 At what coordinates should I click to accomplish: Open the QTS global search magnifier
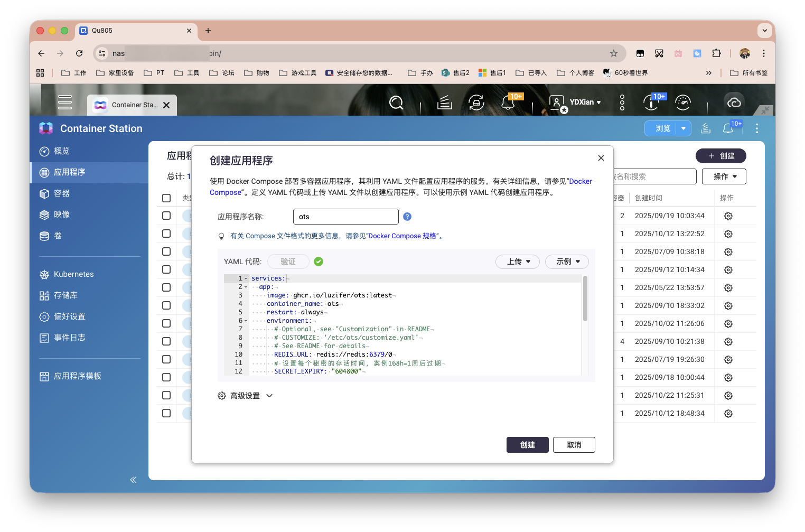point(396,102)
